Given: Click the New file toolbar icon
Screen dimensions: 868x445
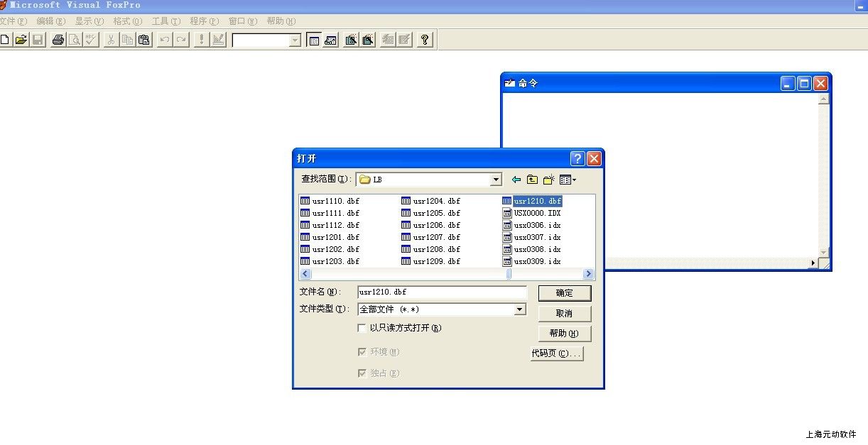Looking at the screenshot, I should pyautogui.click(x=5, y=40).
